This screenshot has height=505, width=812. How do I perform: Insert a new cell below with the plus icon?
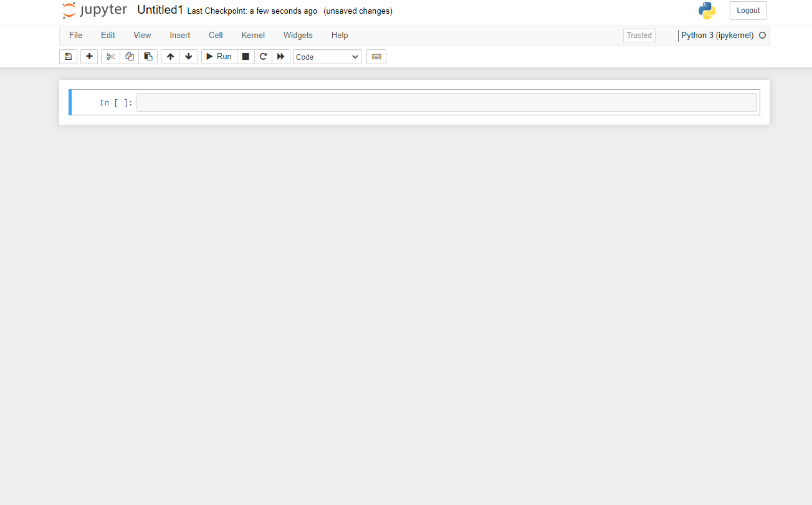88,56
